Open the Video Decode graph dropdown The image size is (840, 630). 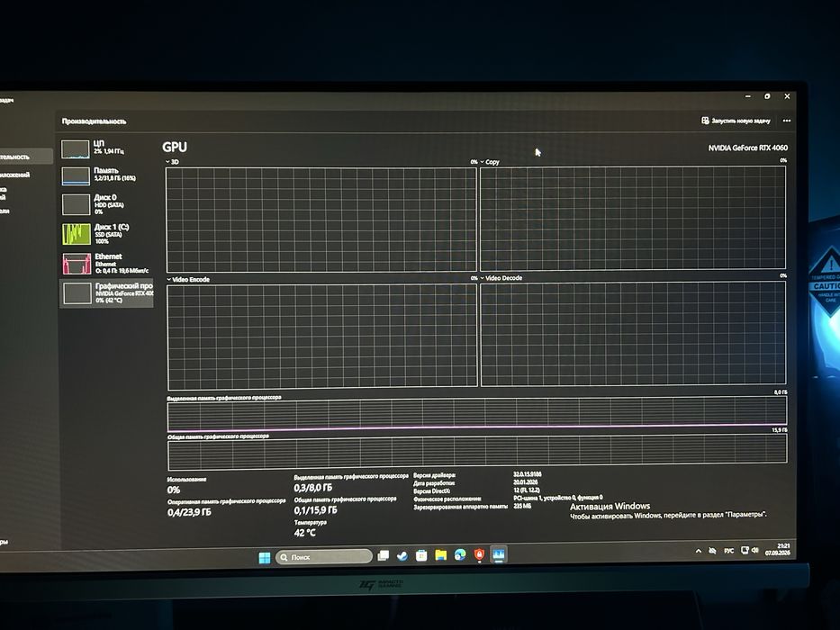click(483, 278)
